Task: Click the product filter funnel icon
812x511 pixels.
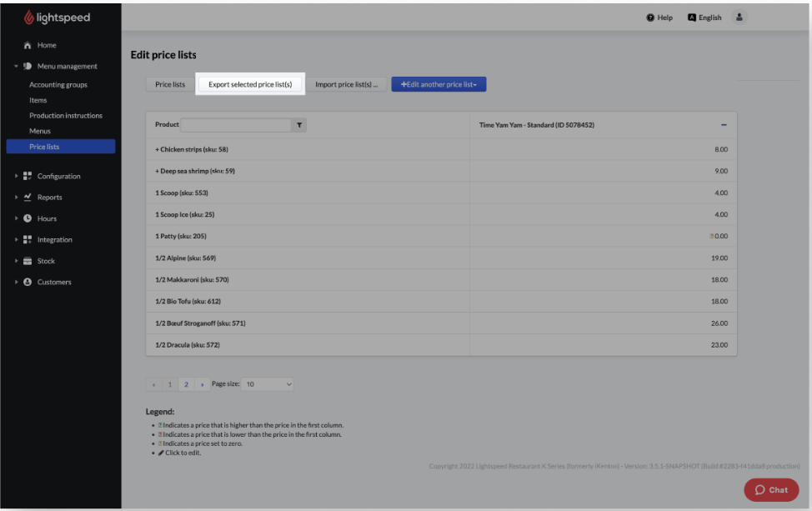Action: tap(300, 125)
